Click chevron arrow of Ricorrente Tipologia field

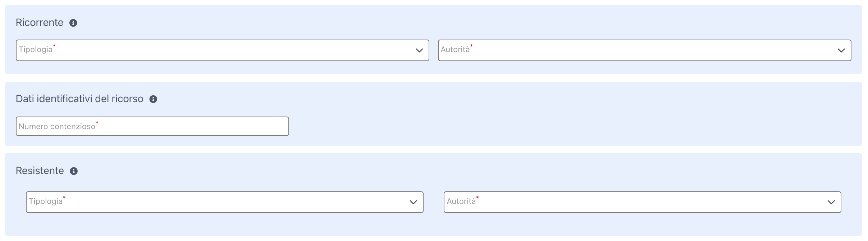point(419,50)
